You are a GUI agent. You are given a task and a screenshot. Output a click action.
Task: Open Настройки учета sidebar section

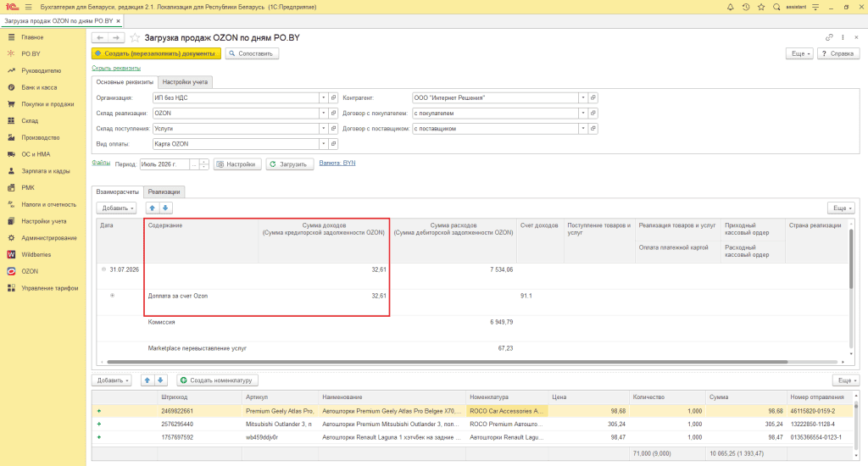point(44,221)
